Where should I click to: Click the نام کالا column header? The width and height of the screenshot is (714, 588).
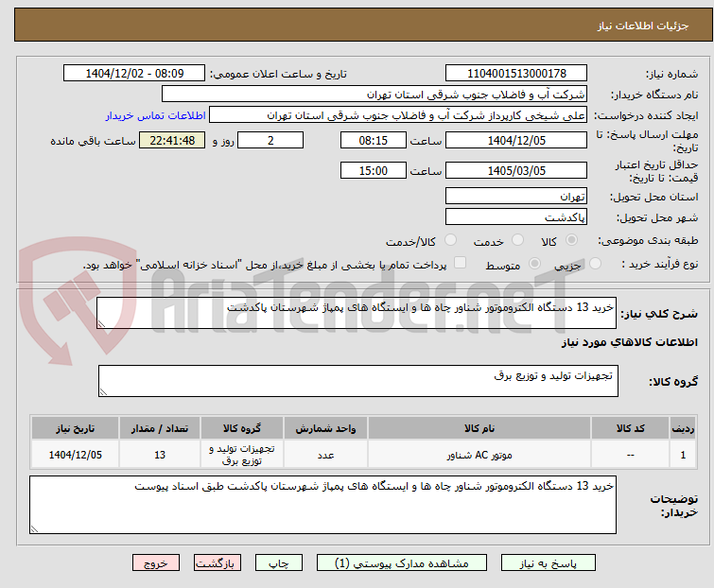[x=479, y=428]
